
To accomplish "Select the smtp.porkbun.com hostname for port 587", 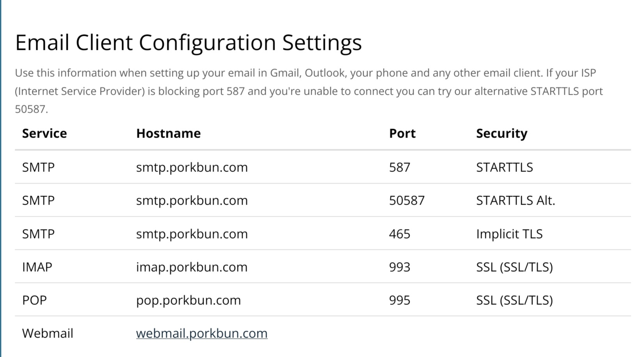I will pyautogui.click(x=192, y=167).
